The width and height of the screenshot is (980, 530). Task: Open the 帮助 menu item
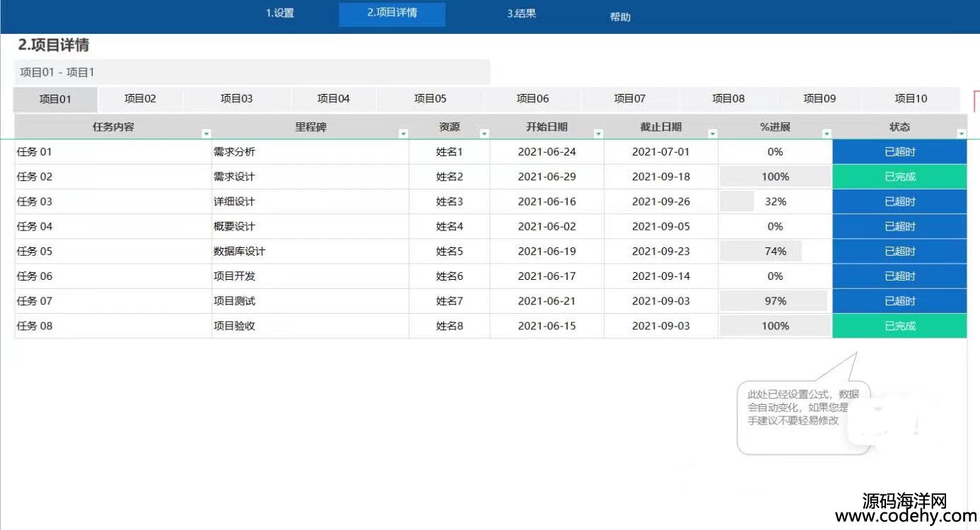[620, 17]
